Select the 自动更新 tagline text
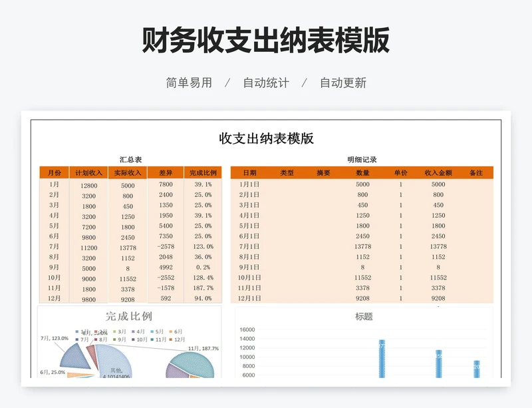532x408 pixels. (343, 83)
